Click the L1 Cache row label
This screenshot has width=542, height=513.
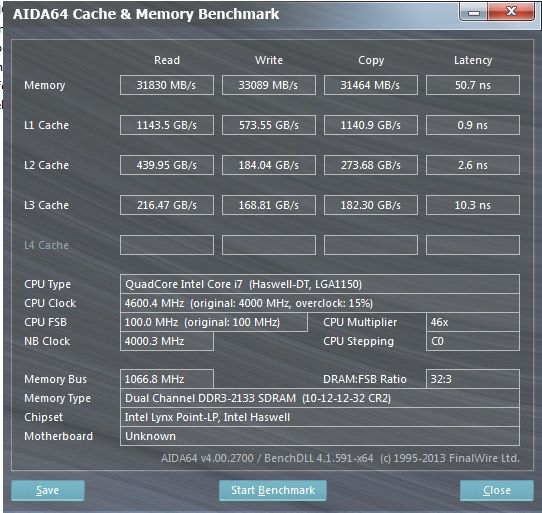click(x=46, y=125)
